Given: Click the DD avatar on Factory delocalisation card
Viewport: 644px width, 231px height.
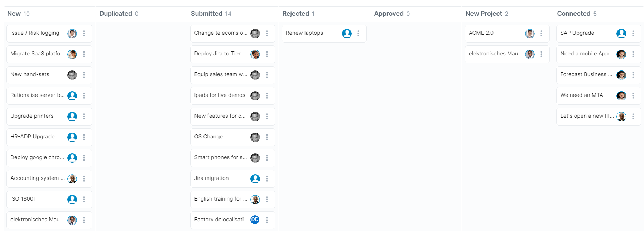Looking at the screenshot, I should point(255,220).
